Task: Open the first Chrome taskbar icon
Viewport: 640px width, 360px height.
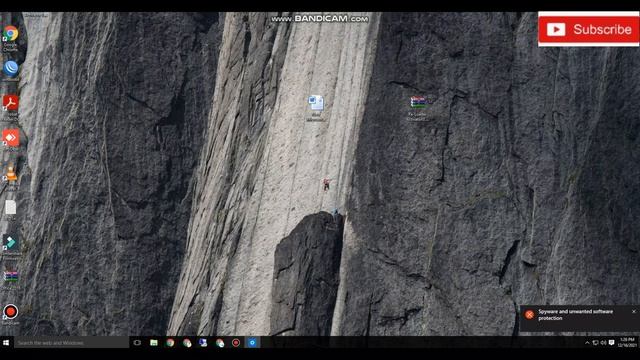Action: (170, 342)
